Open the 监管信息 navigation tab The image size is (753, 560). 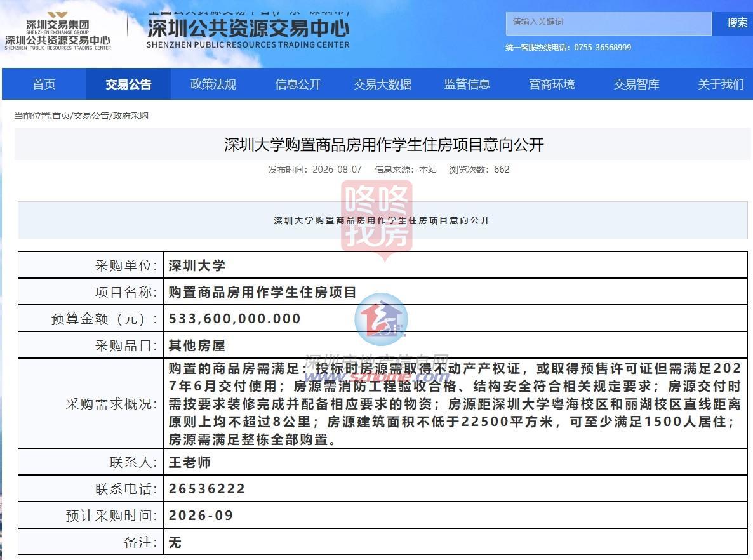467,84
